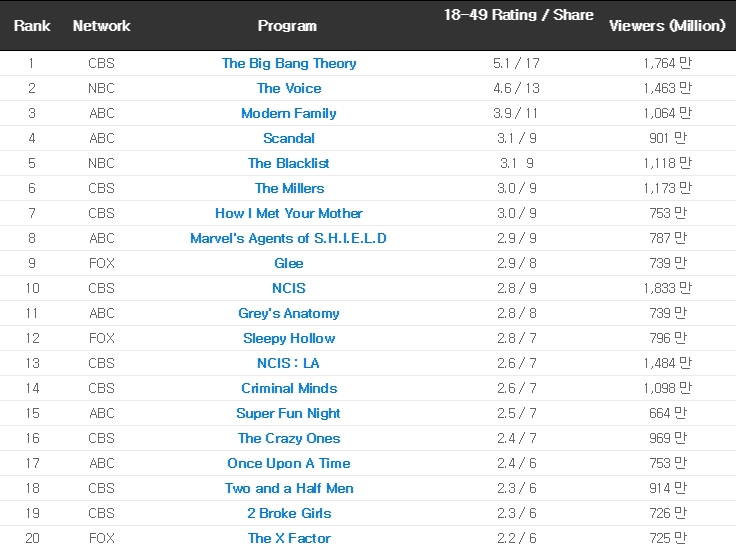Open the NCIS program link at rank 10
Image resolution: width=736 pixels, height=550 pixels.
coord(289,288)
